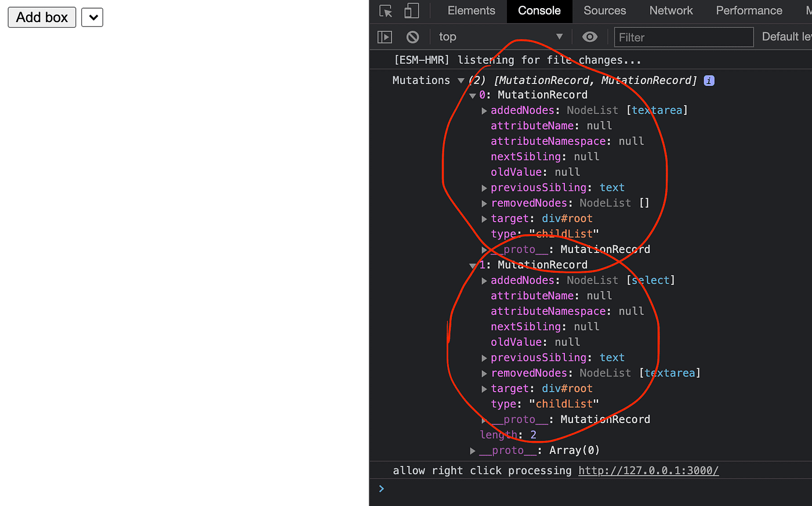Open the page select dropdown next to Add box

click(x=92, y=17)
